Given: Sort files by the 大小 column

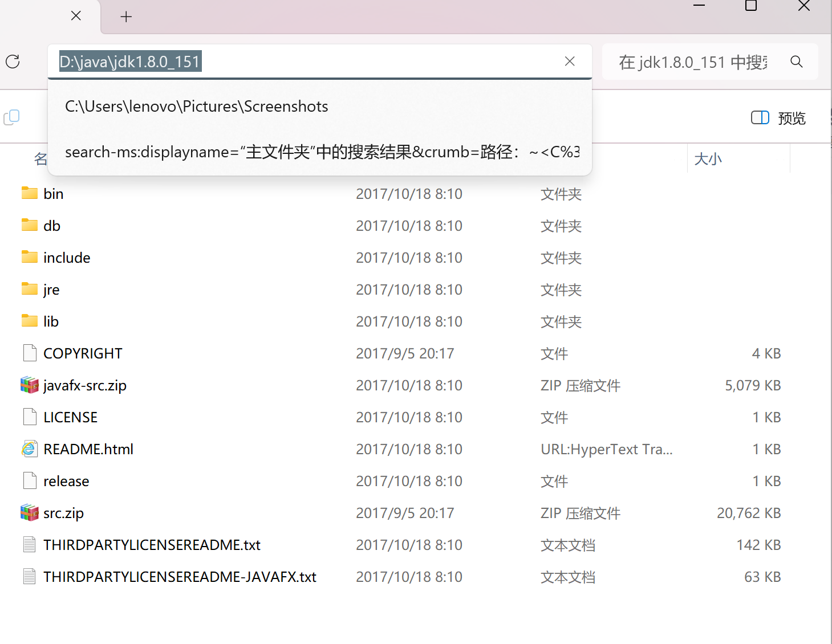Looking at the screenshot, I should (x=708, y=158).
